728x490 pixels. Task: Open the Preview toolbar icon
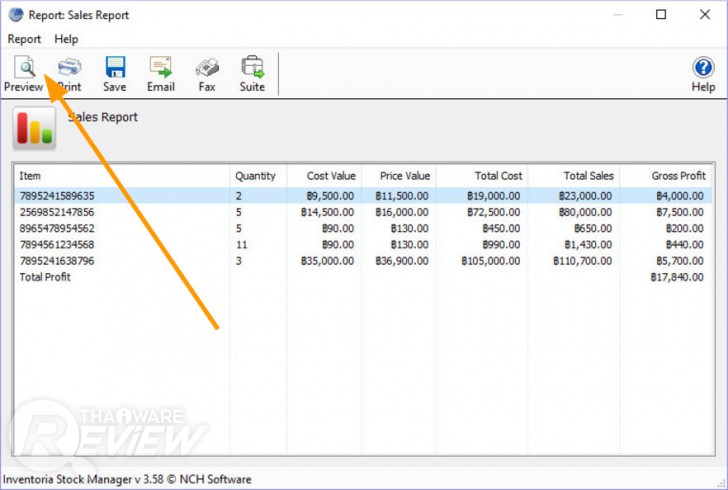[24, 74]
